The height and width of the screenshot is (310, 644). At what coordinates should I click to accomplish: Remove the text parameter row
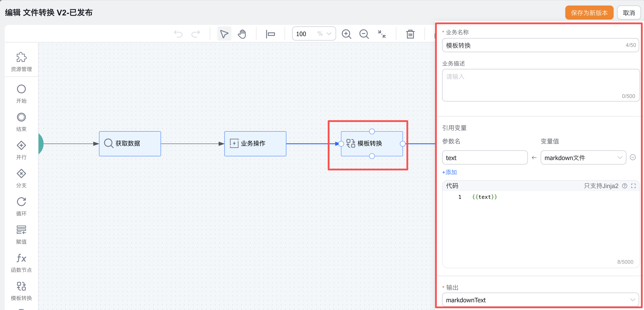[x=633, y=157]
